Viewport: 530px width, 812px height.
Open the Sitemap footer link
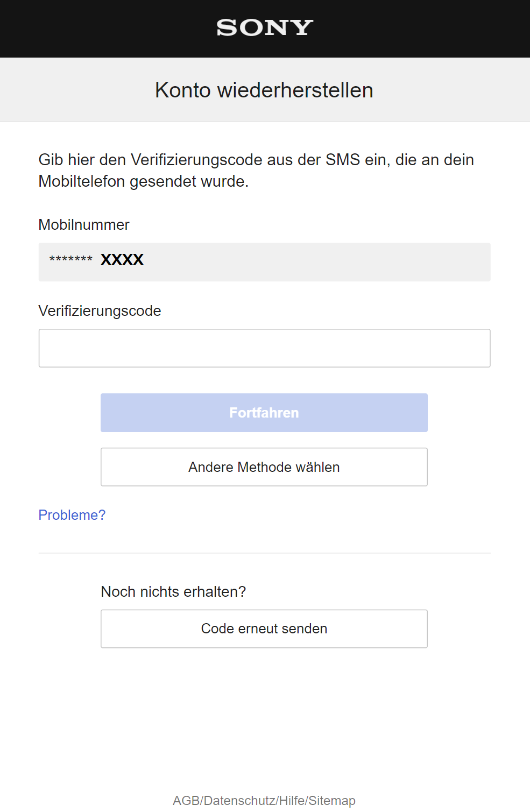332,801
